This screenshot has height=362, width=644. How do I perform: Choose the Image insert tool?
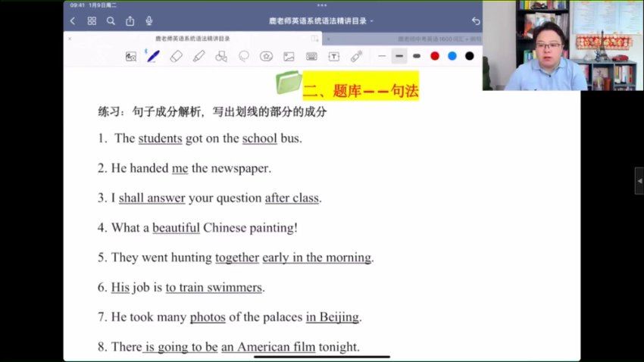[289, 56]
